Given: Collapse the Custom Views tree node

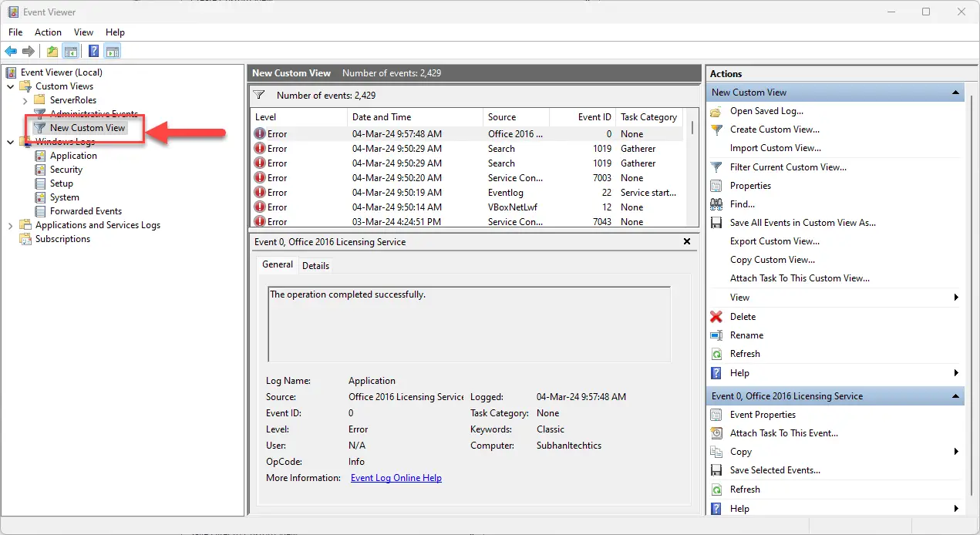Looking at the screenshot, I should coord(11,86).
